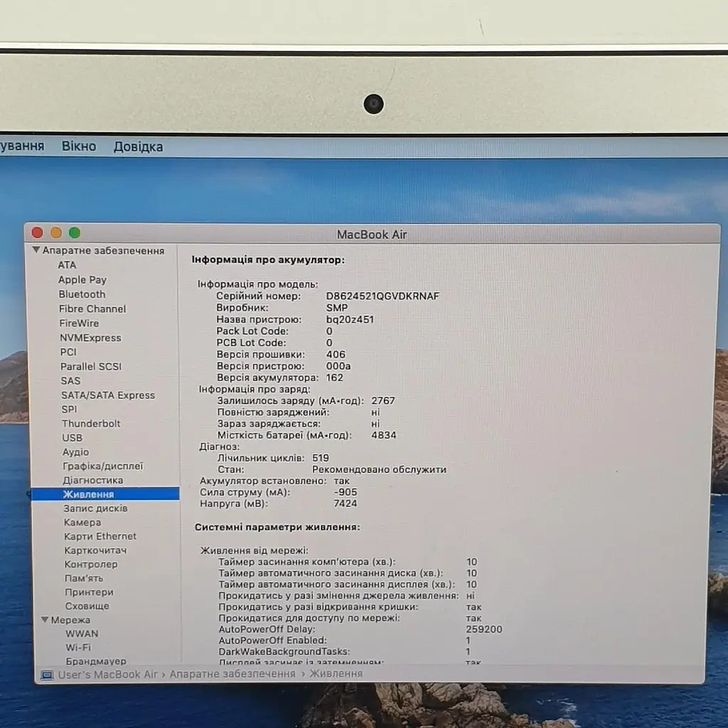Viewport: 728px width, 728px height.
Task: Select Графіка/дисплеї in the sidebar
Action: tap(103, 466)
